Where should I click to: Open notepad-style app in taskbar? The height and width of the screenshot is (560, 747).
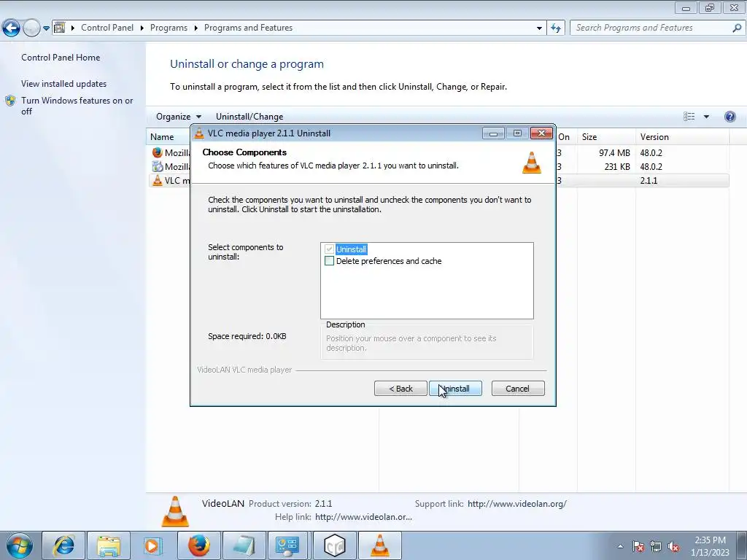pyautogui.click(x=244, y=545)
